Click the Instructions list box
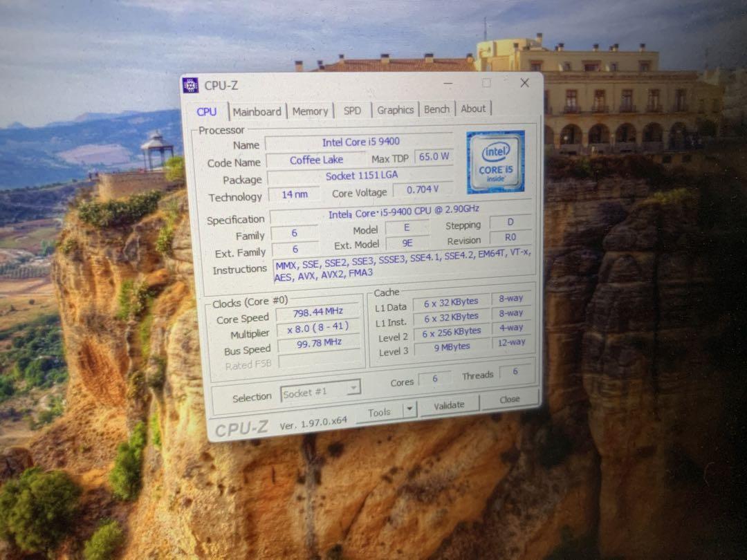 pyautogui.click(x=403, y=265)
